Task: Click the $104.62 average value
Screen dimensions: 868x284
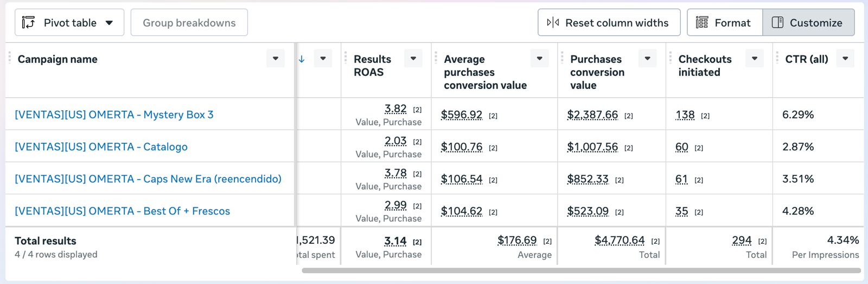Action: (462, 211)
